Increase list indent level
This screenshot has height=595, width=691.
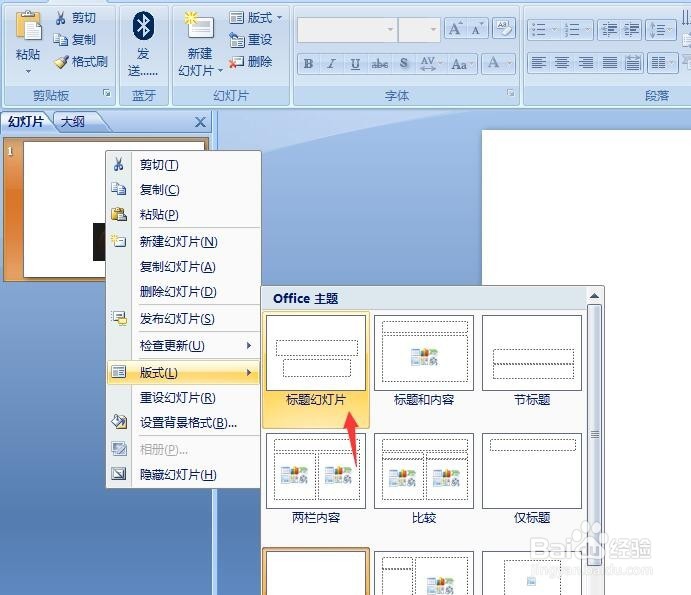[631, 30]
